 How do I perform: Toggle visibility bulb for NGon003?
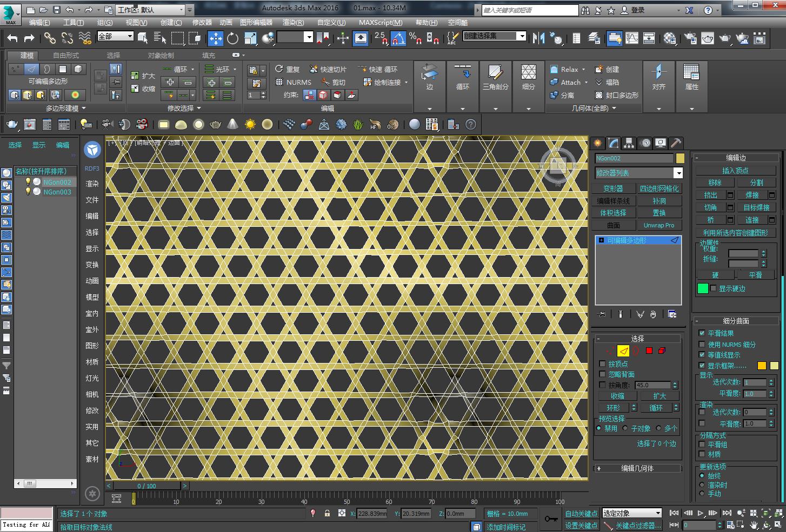click(28, 192)
